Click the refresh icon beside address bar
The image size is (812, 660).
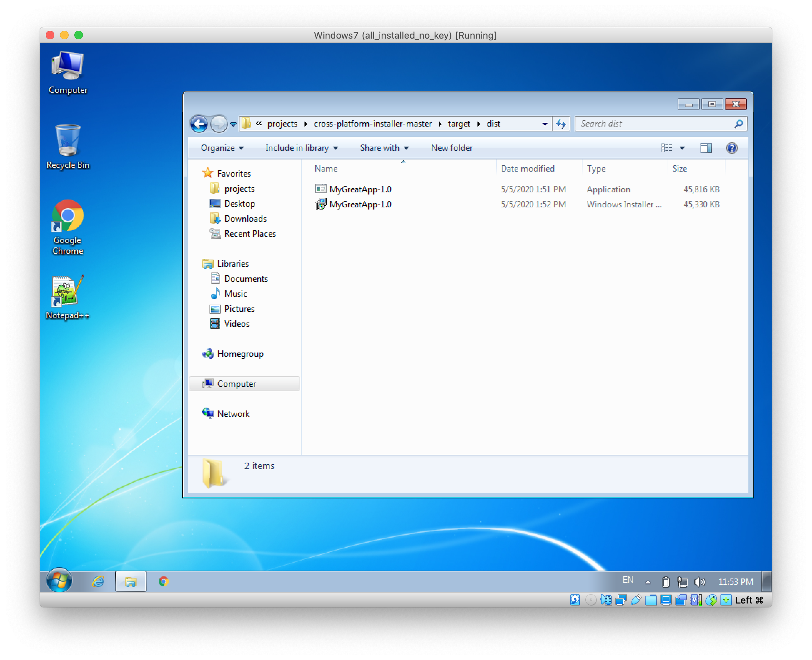[x=561, y=124]
